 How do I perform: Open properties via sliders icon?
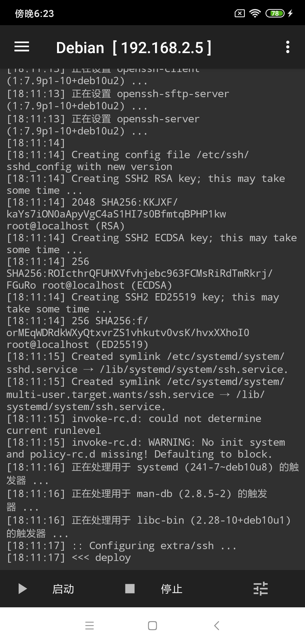(260, 589)
